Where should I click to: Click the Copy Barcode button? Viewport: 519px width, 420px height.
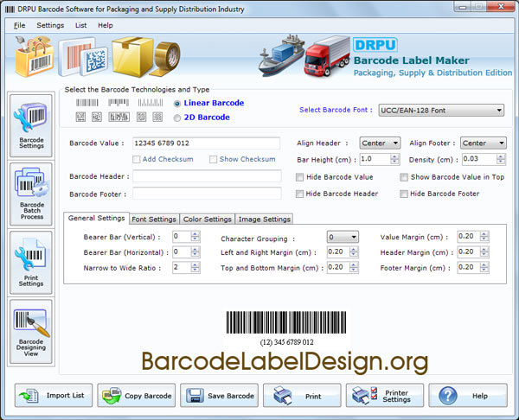pos(137,395)
